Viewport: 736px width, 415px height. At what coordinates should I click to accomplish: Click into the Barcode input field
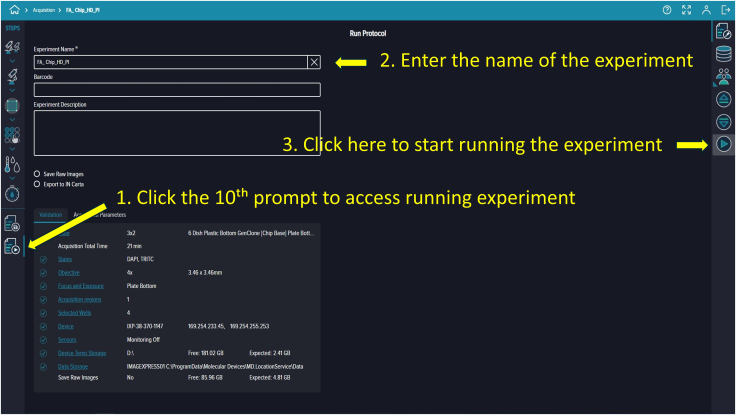pyautogui.click(x=177, y=90)
